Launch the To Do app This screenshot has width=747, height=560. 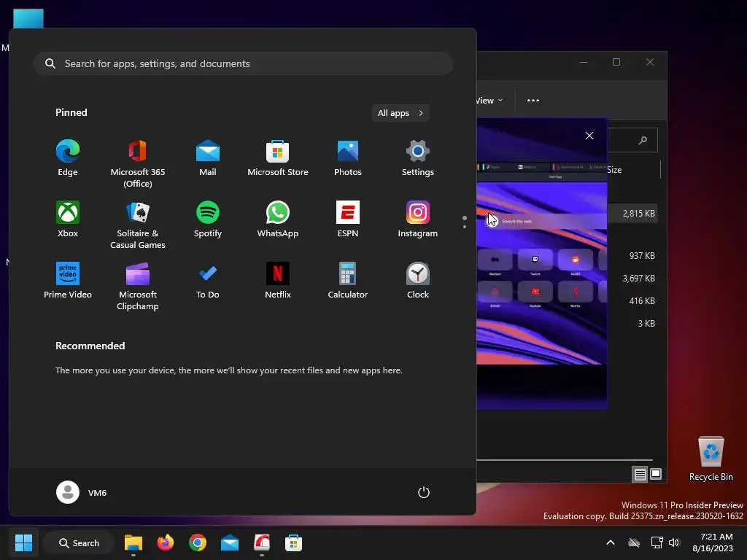[x=208, y=281]
